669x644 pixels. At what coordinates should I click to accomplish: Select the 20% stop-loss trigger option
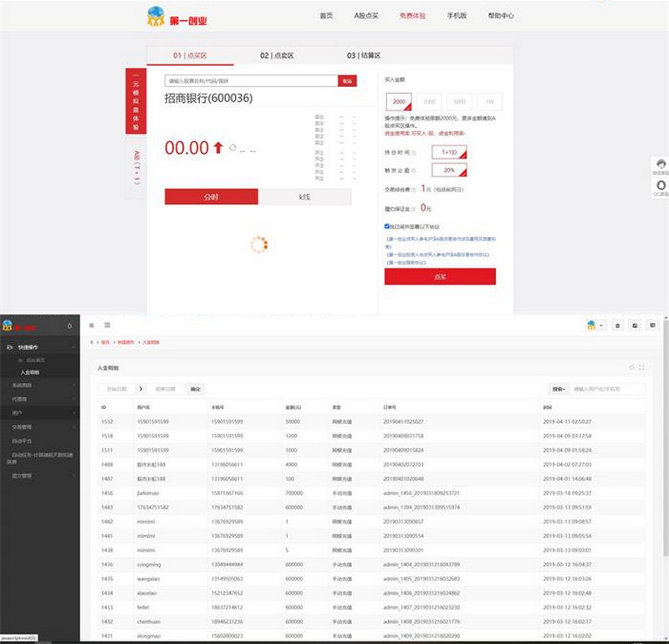point(449,170)
